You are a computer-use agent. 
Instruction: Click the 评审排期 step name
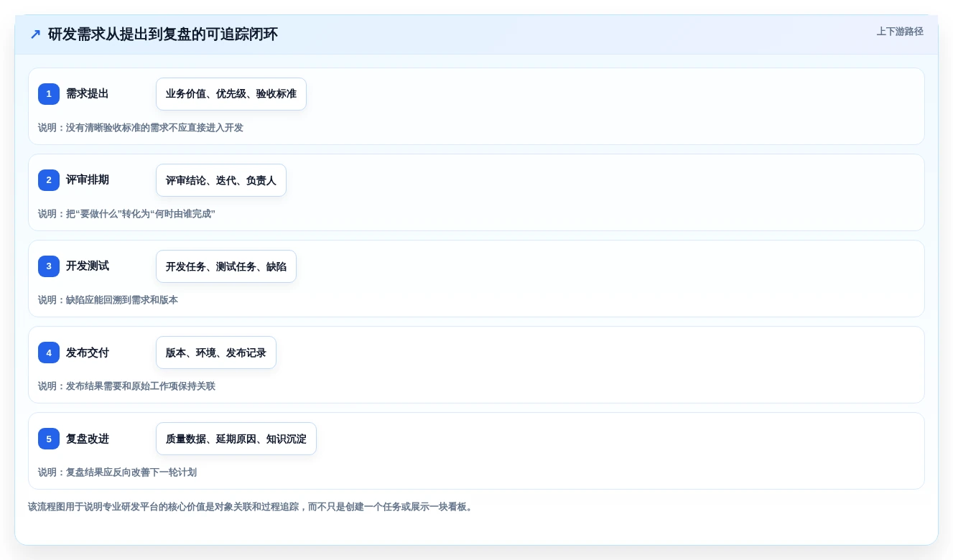[x=88, y=180]
